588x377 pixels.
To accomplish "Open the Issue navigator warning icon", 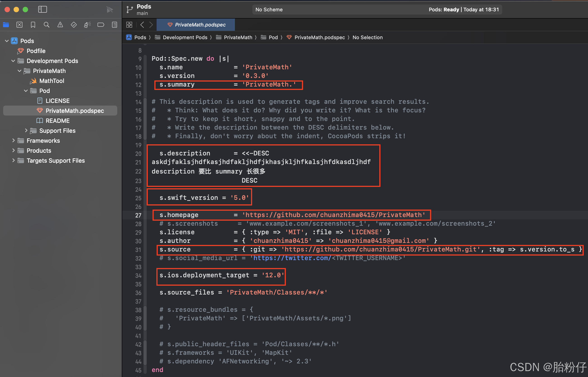I will tap(60, 25).
